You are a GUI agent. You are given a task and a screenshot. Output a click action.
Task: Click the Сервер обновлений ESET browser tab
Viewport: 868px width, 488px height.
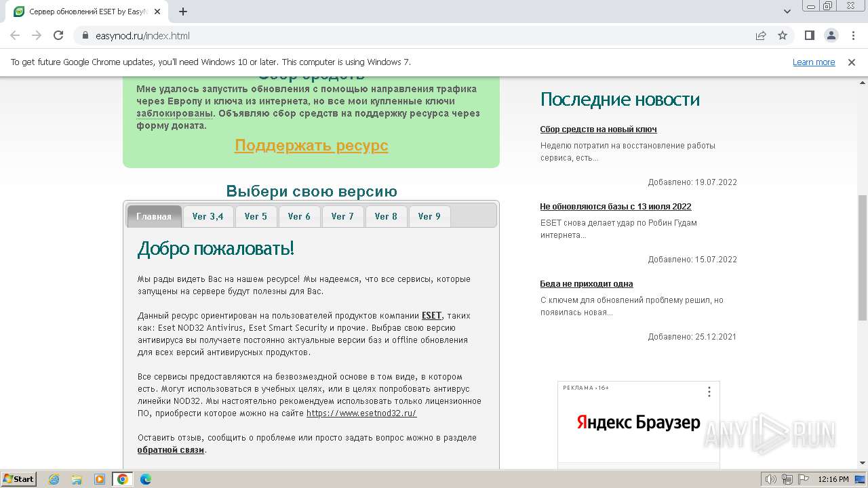[x=88, y=12]
